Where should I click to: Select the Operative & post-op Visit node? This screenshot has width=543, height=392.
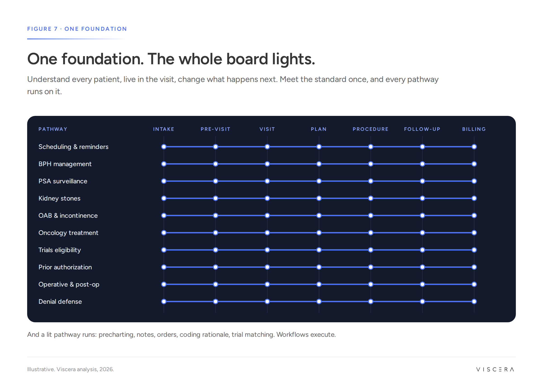click(267, 284)
